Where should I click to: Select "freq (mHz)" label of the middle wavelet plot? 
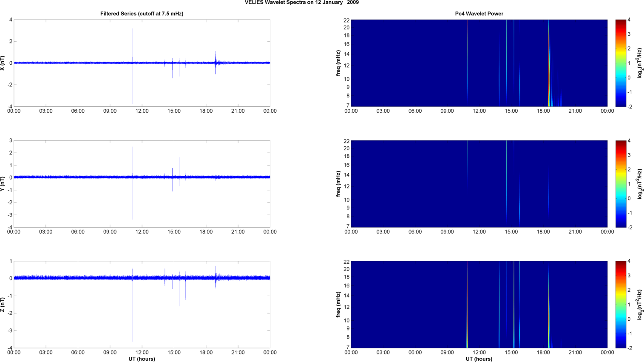coord(338,184)
